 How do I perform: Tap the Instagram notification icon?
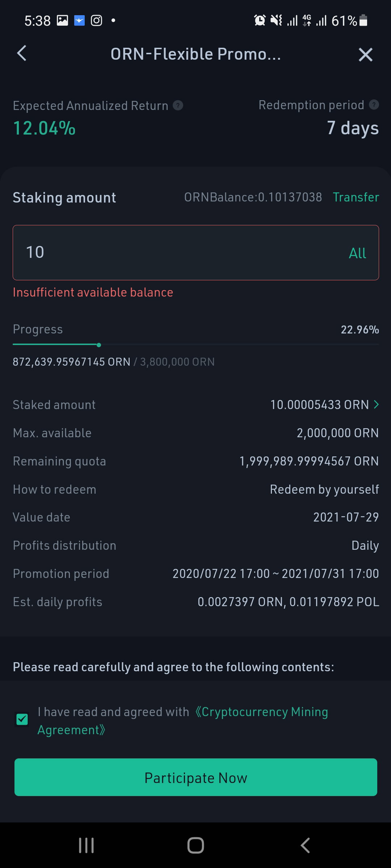96,21
